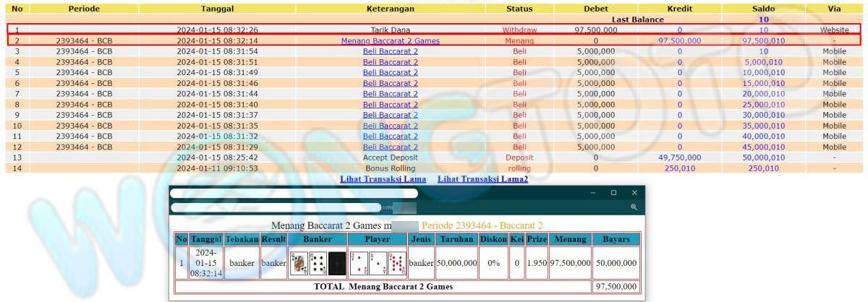Image resolution: width=868 pixels, height=302 pixels.
Task: Open Lihat Transaksi Lama link
Action: click(383, 178)
